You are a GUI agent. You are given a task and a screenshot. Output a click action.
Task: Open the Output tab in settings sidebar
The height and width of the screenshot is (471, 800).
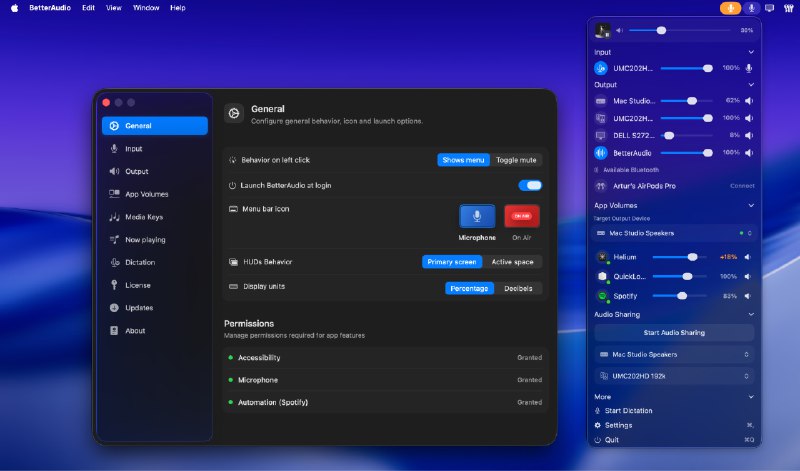click(155, 171)
